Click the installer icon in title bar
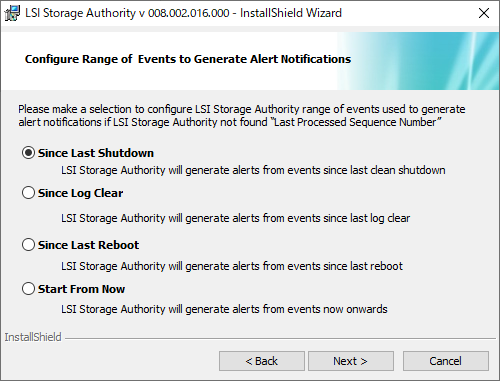 tap(12, 13)
